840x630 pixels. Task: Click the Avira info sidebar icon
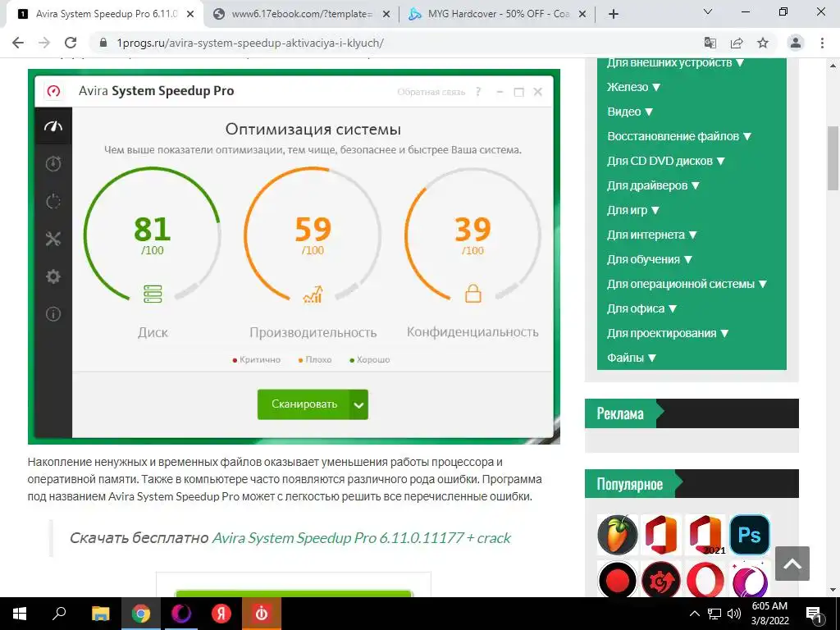53,314
